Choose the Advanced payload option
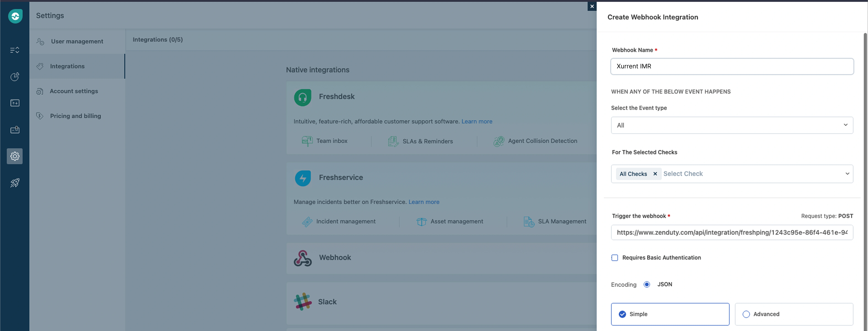This screenshot has width=868, height=331. click(x=746, y=314)
